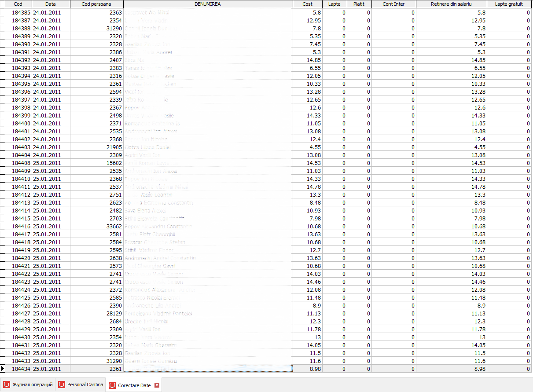
Task: Select the cell with Cod 184408
Action: tap(18, 163)
